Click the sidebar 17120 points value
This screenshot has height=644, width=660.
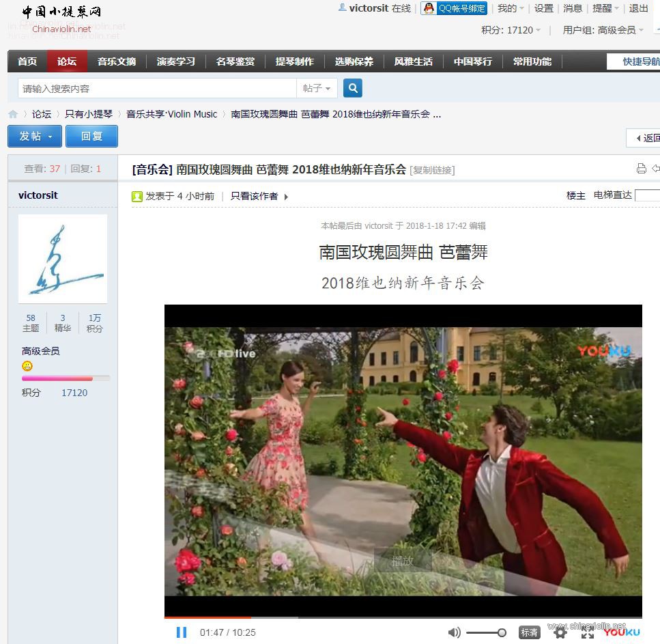(74, 393)
